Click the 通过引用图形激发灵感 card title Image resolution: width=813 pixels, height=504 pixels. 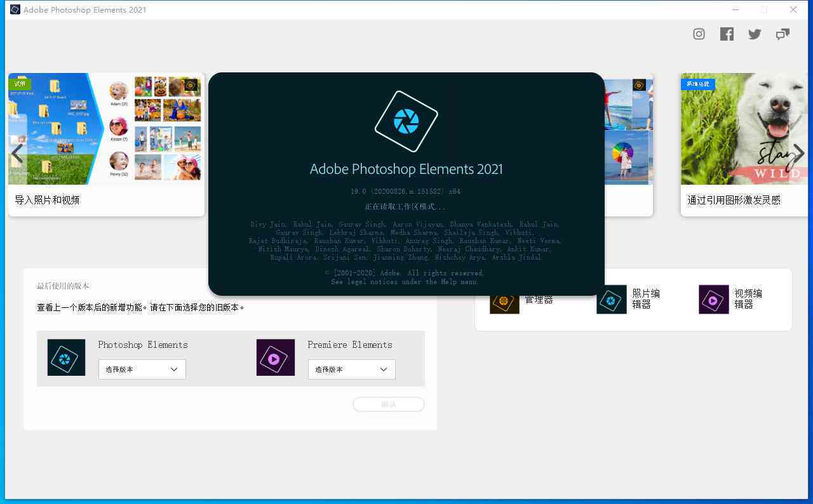734,200
